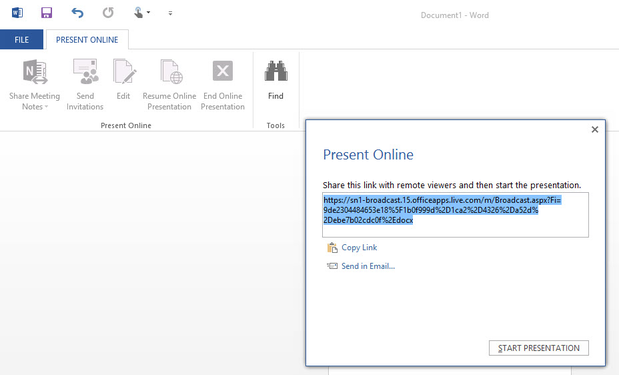
Task: Click the Word application icon in title bar
Action: pos(17,13)
